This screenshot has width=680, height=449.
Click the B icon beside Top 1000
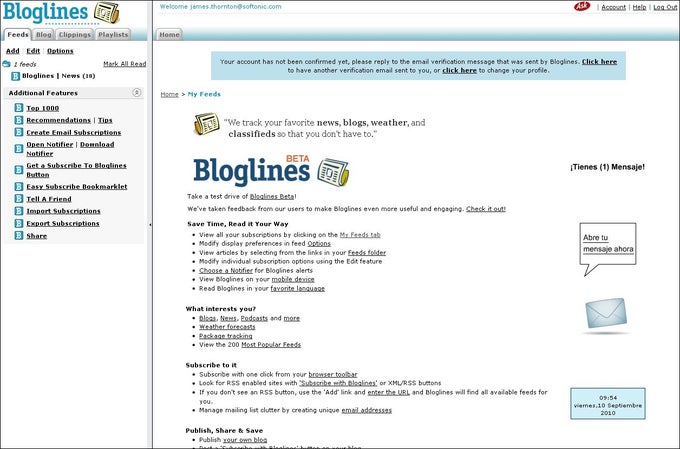[x=19, y=108]
